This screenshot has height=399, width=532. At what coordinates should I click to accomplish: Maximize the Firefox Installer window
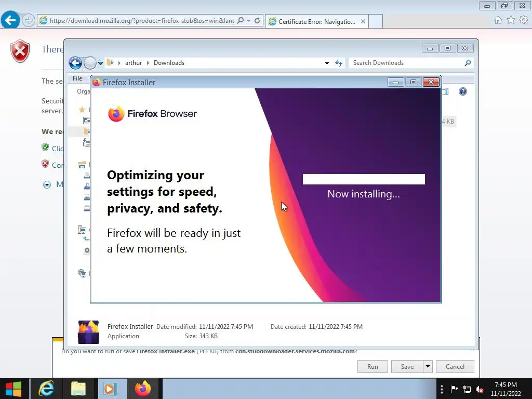413,82
